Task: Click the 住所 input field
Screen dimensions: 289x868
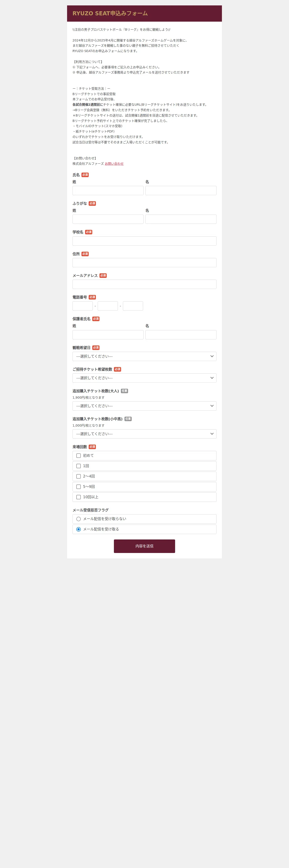Action: 144,263
